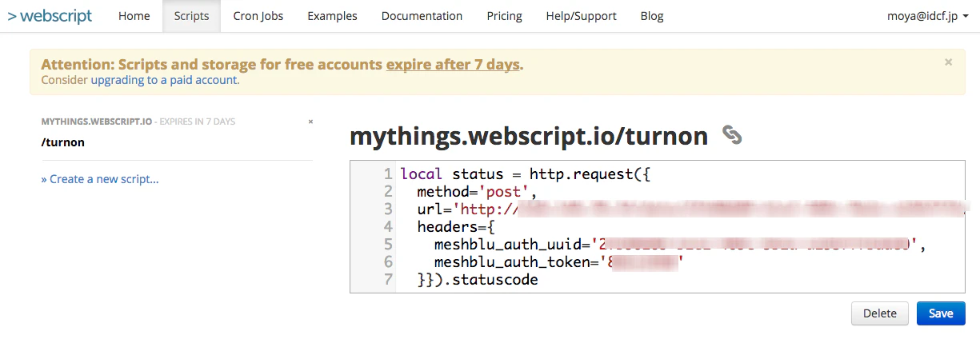Open the Home tab

[134, 16]
